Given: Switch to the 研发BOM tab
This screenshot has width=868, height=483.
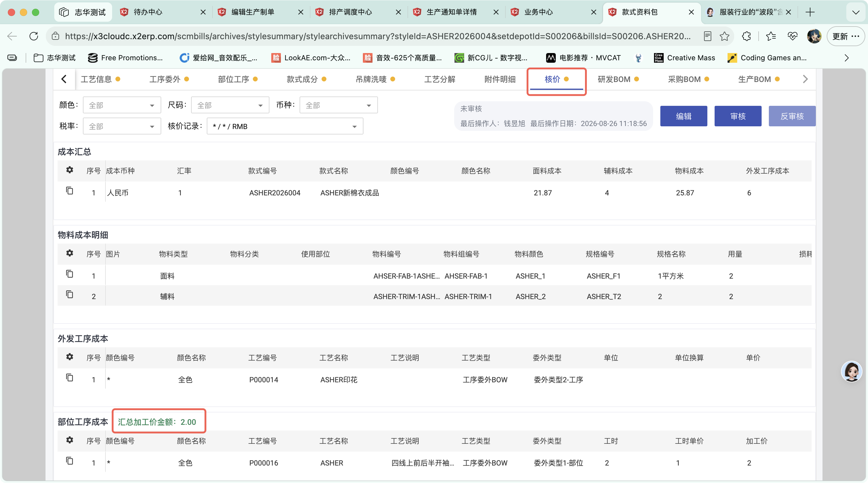Looking at the screenshot, I should pyautogui.click(x=618, y=80).
